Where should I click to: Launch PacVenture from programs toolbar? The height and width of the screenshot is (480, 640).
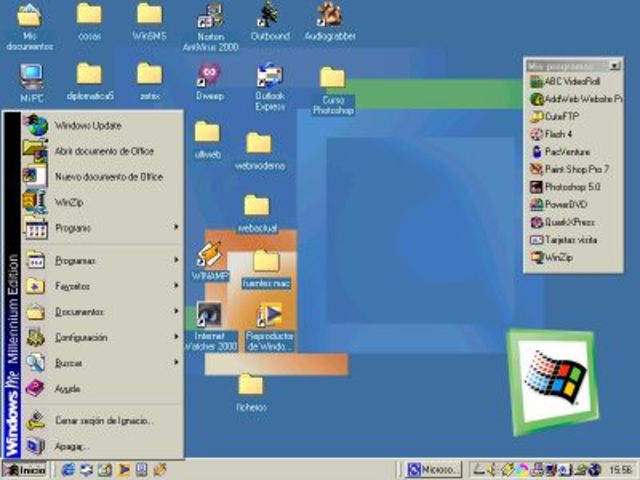pos(560,151)
